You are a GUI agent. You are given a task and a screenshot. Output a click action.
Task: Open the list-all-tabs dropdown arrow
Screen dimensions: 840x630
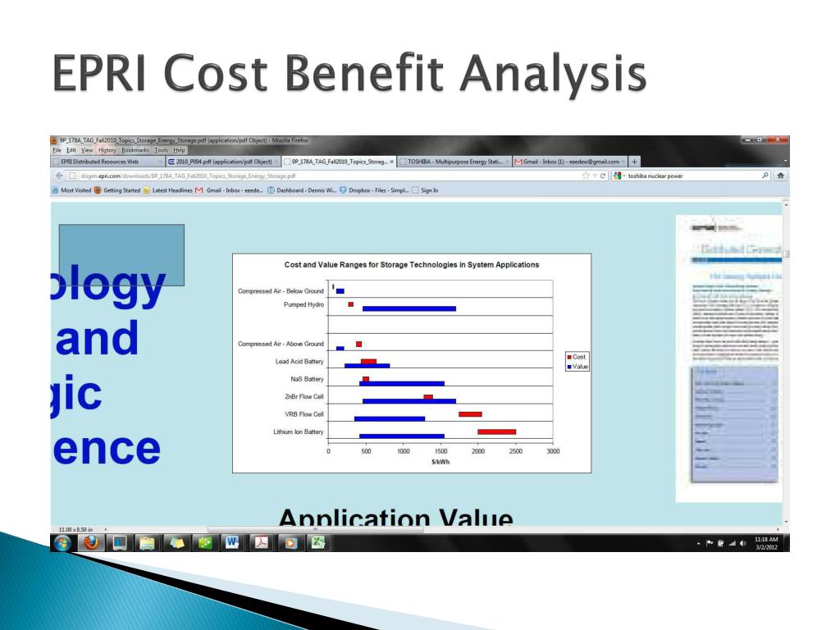785,162
